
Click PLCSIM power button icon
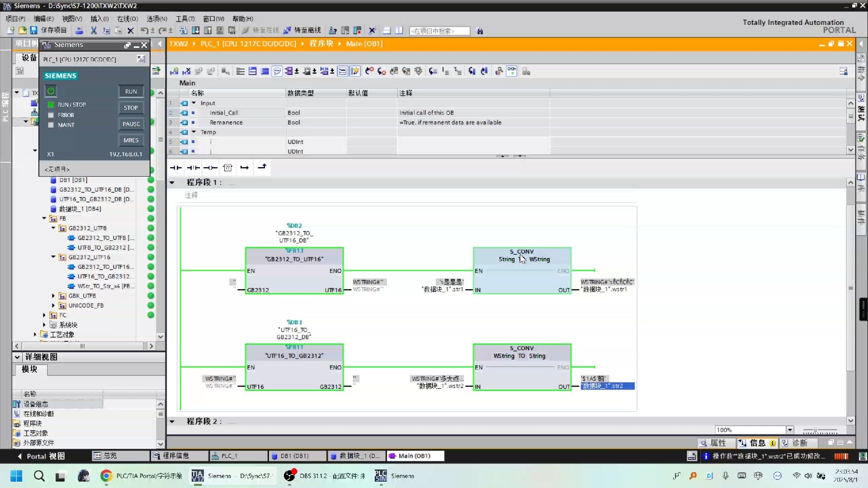pos(51,91)
